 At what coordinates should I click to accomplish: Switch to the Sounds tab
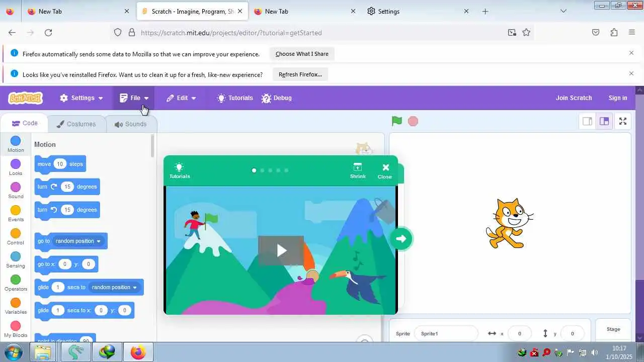point(131,124)
